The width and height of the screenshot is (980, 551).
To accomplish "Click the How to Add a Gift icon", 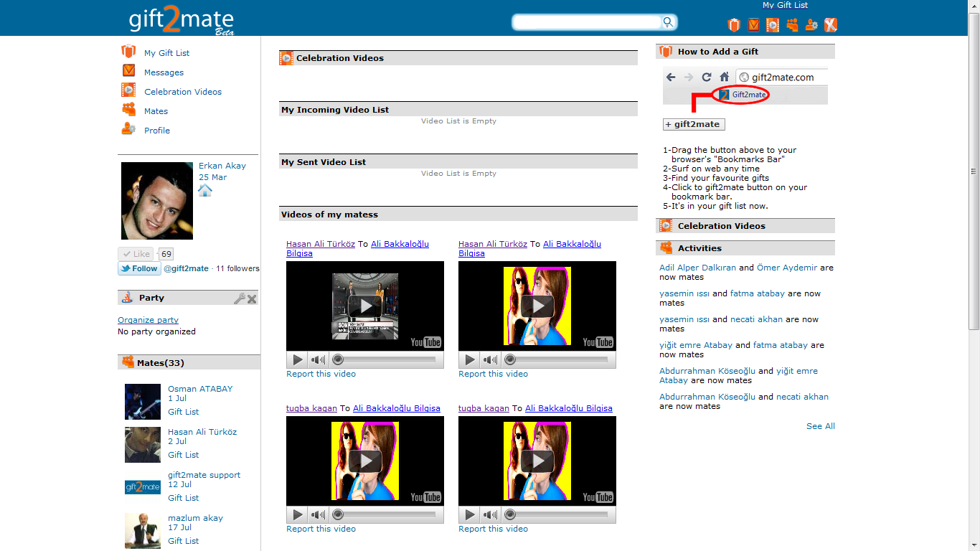I will [x=666, y=52].
